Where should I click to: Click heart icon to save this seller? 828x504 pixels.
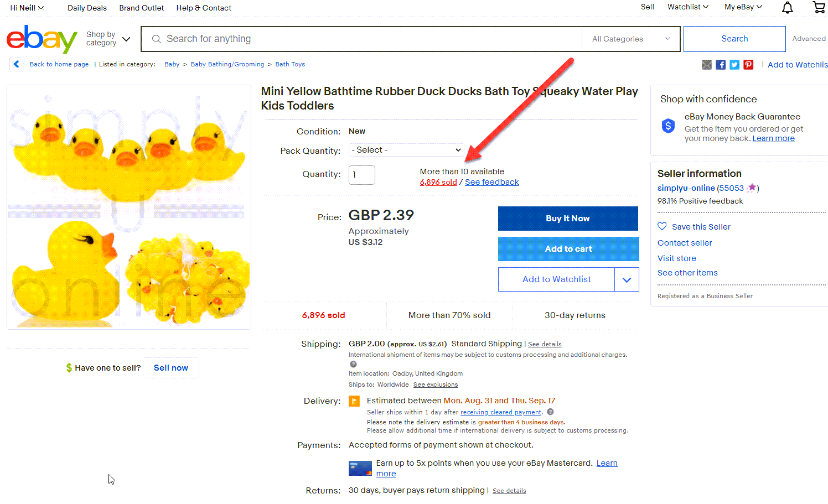point(662,226)
